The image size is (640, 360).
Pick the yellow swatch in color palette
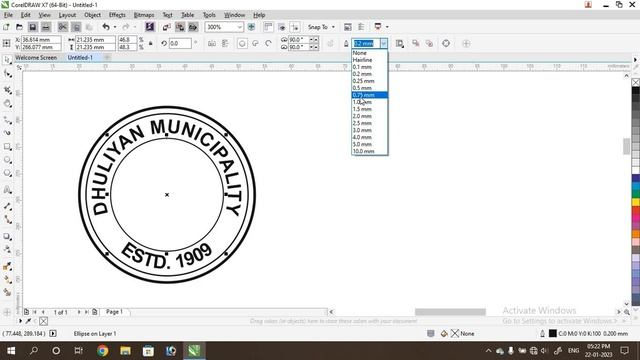point(636,202)
